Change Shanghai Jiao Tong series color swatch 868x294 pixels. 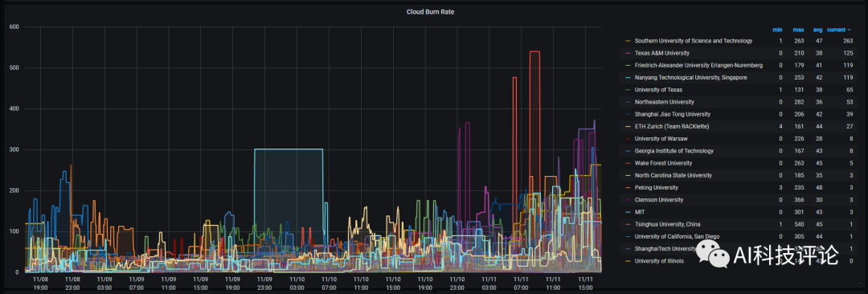[628, 114]
